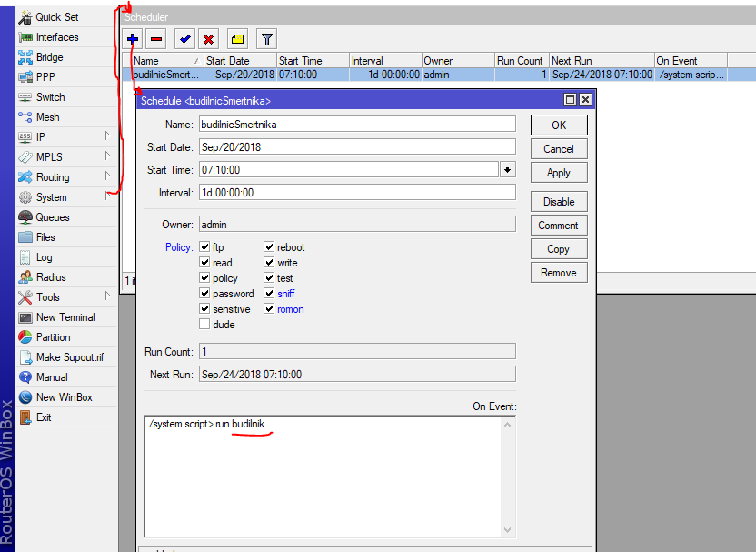Open New Terminal from sidebar

coord(65,317)
